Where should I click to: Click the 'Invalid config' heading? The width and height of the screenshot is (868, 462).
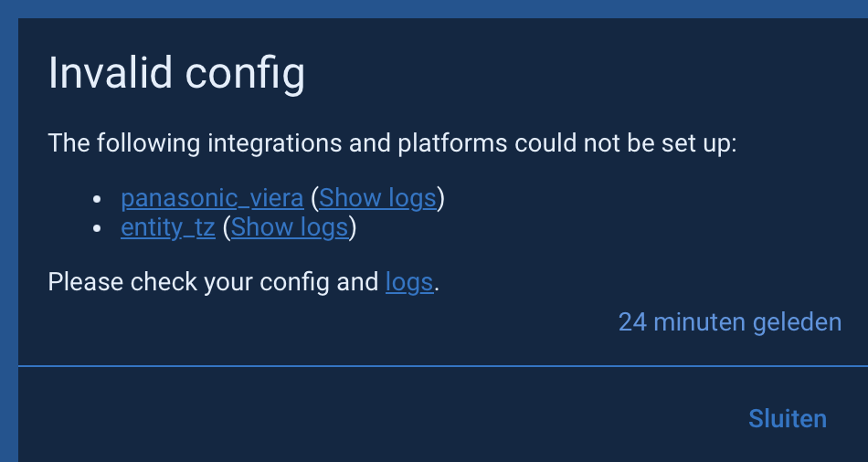pos(176,73)
